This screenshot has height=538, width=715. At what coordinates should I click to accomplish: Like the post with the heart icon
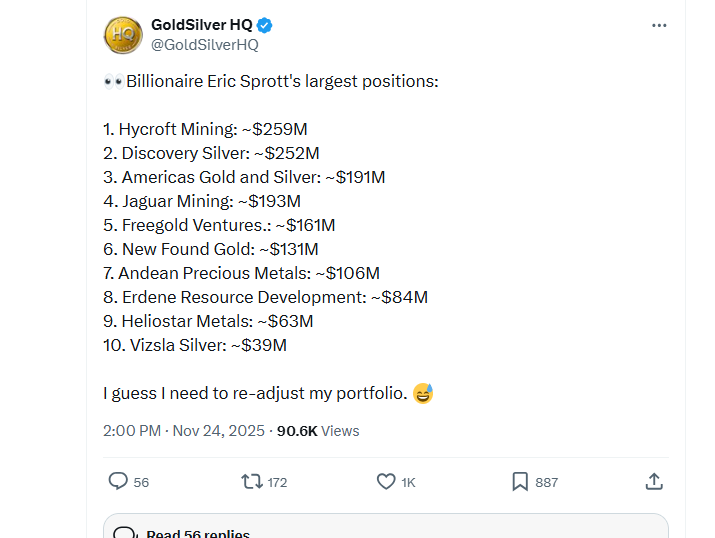386,481
